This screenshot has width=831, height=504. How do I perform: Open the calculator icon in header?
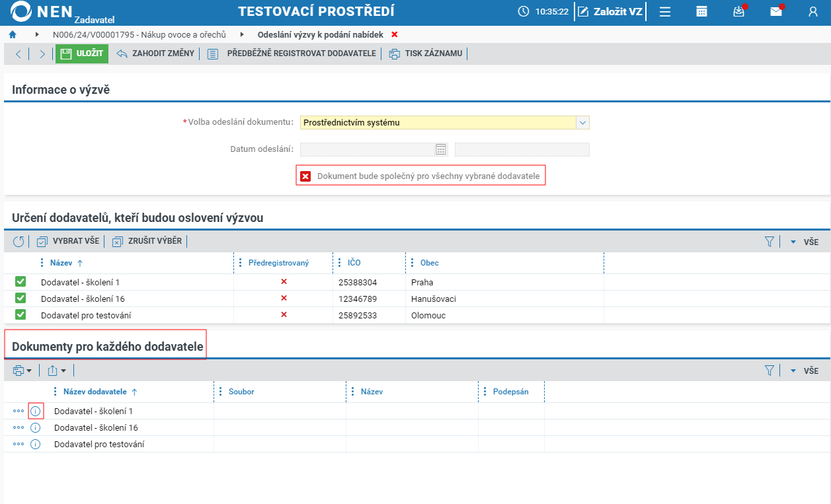pos(702,11)
